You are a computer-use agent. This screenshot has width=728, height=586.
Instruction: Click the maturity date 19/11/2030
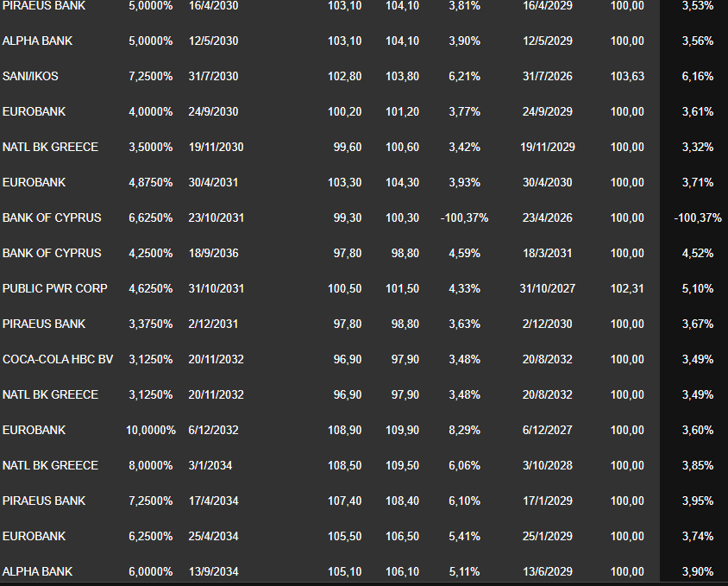pos(216,147)
